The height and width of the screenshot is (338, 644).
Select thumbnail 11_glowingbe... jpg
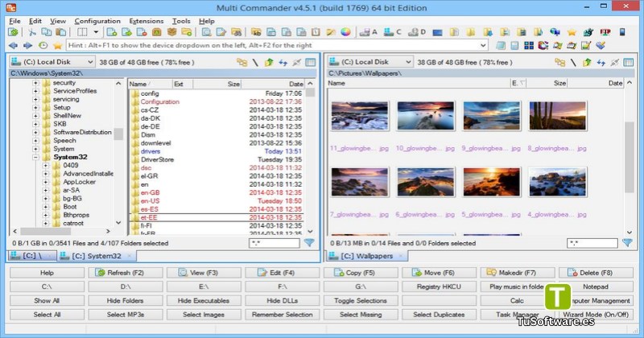coord(359,126)
